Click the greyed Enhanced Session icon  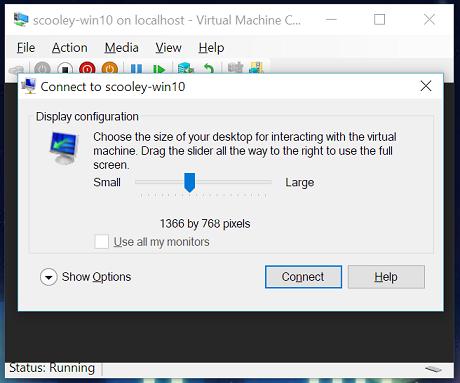click(x=235, y=68)
